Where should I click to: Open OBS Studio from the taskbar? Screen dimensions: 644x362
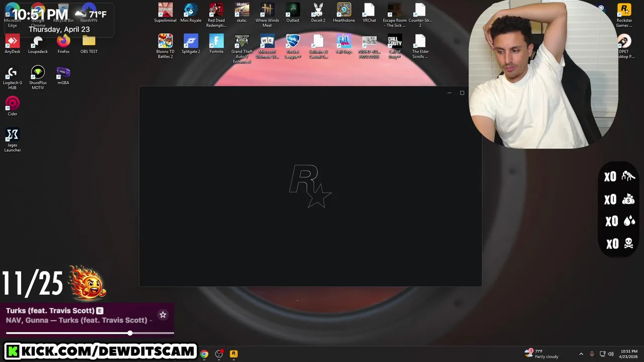(x=219, y=354)
